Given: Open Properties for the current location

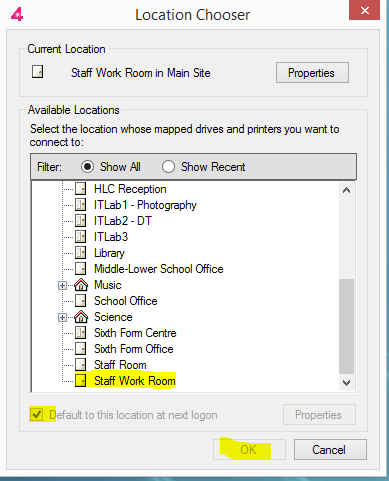Looking at the screenshot, I should click(312, 73).
